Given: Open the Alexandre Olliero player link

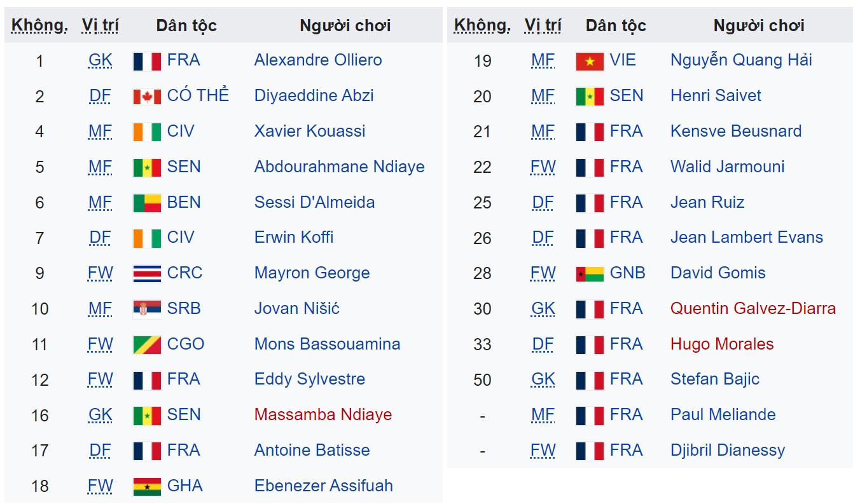Looking at the screenshot, I should (318, 60).
